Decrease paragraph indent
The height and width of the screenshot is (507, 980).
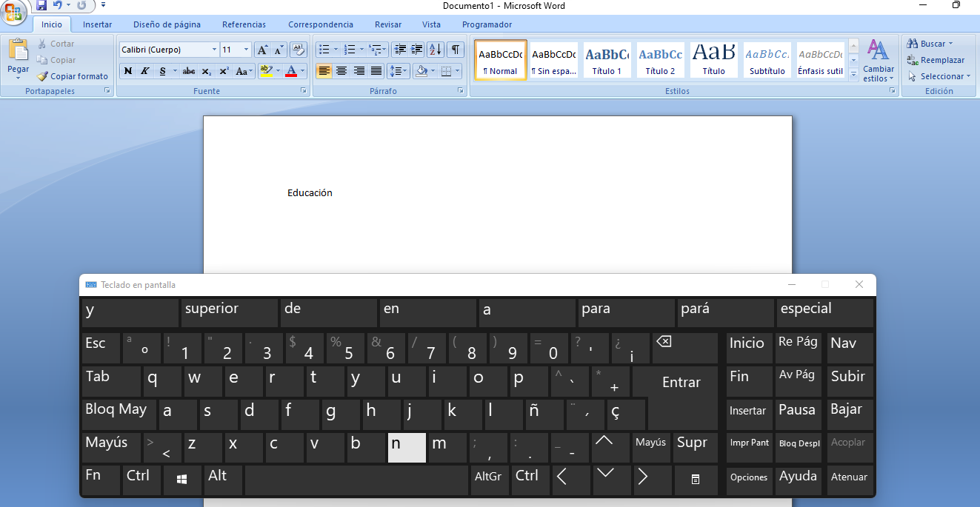pyautogui.click(x=400, y=50)
